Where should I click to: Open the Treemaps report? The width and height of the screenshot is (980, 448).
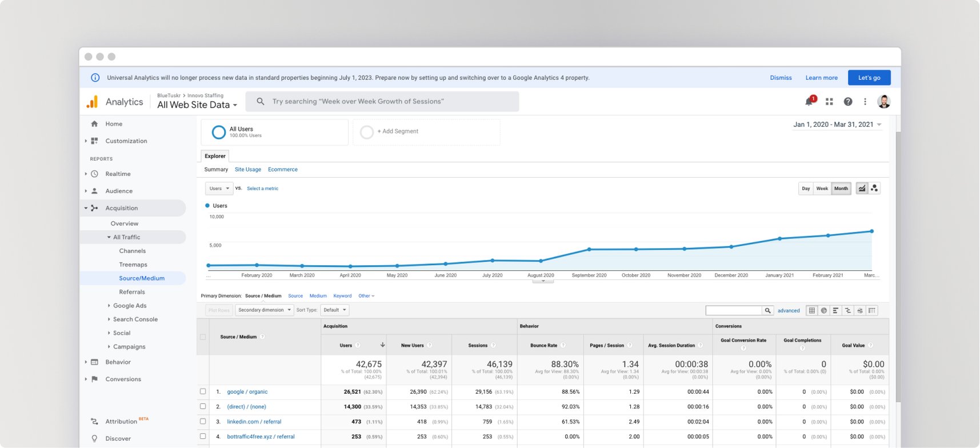tap(133, 265)
